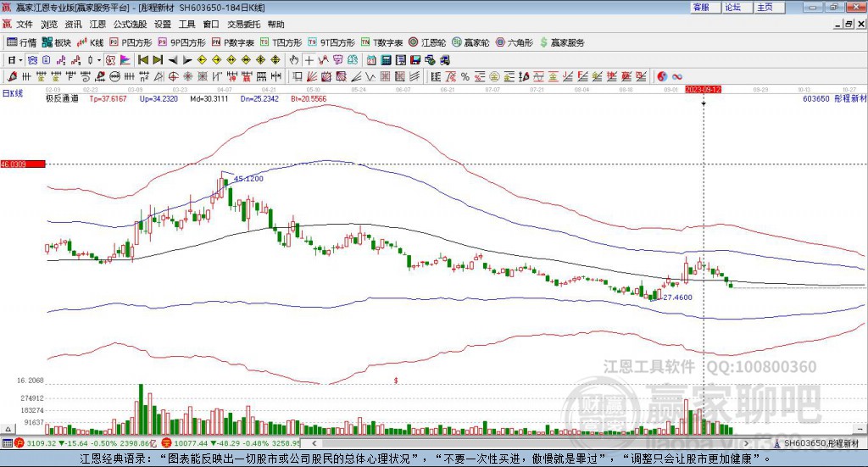Click the 极反通道 indicator name
This screenshot has width=868, height=467.
(62, 98)
